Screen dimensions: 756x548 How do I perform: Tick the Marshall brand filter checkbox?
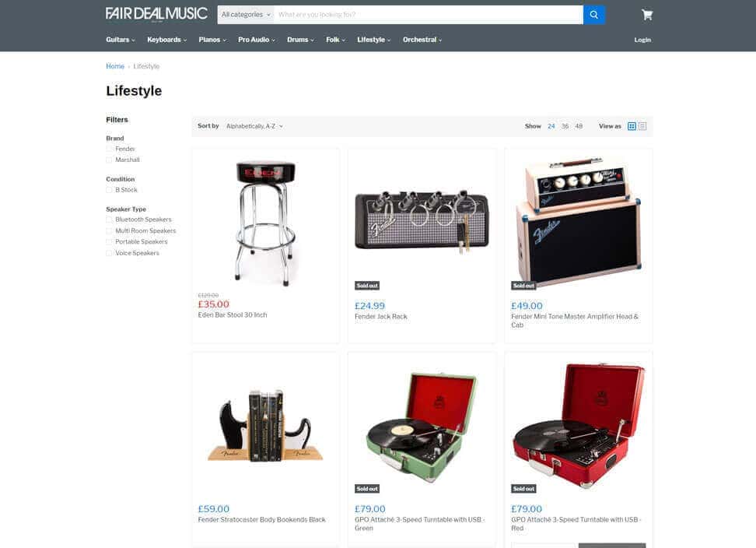click(109, 160)
